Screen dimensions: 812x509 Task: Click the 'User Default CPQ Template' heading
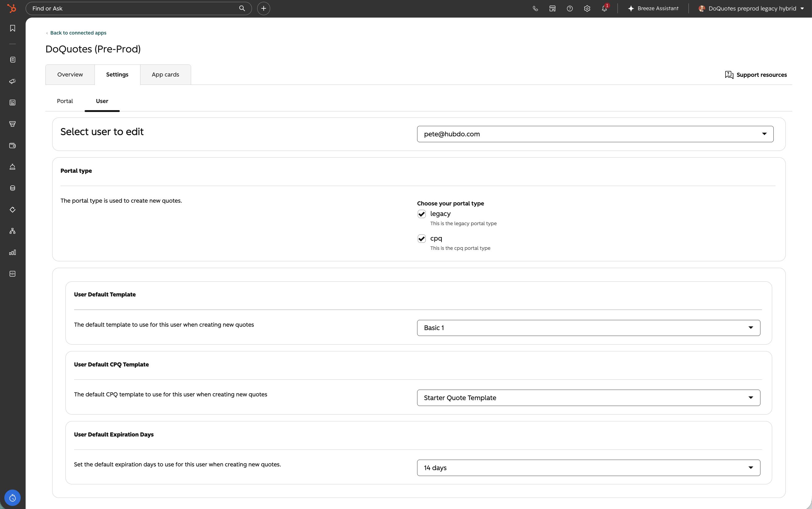[111, 364]
